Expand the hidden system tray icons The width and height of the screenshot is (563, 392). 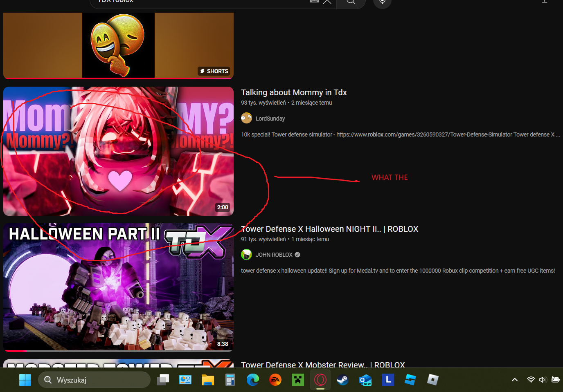click(x=515, y=380)
